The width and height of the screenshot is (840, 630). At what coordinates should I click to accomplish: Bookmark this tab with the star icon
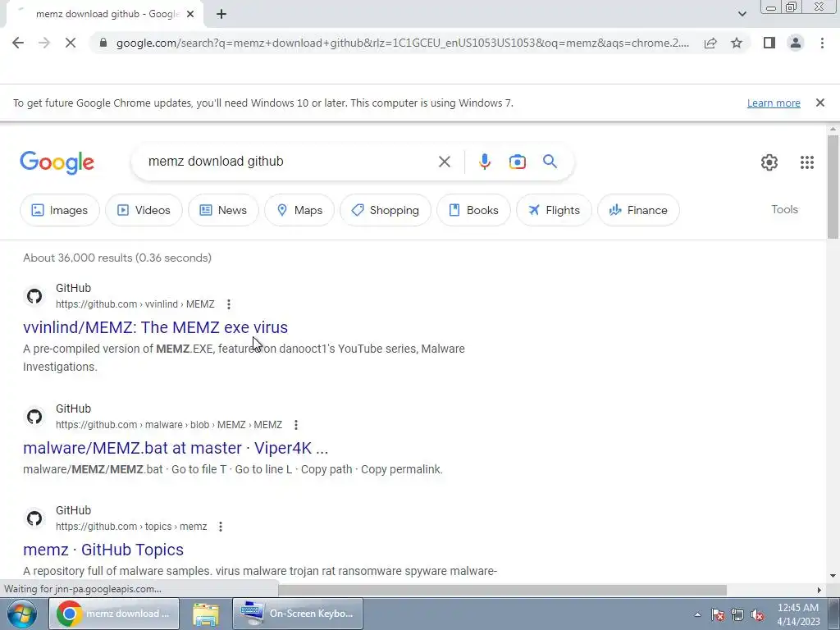(x=737, y=43)
